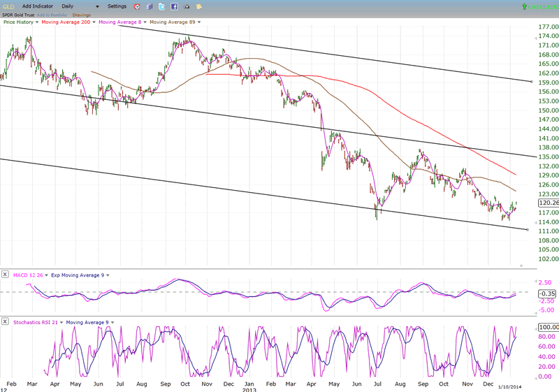
Task: Close the MACD indicator panel
Action: point(6,275)
